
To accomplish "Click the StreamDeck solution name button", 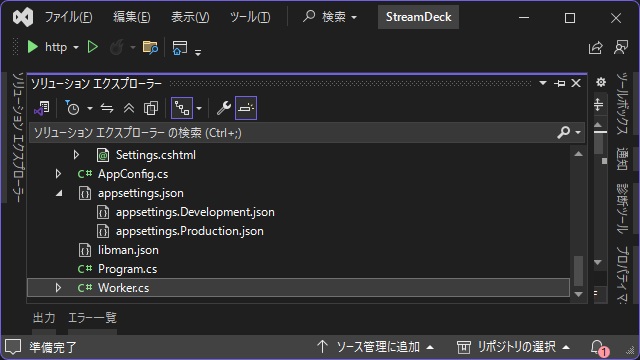I will click(418, 17).
